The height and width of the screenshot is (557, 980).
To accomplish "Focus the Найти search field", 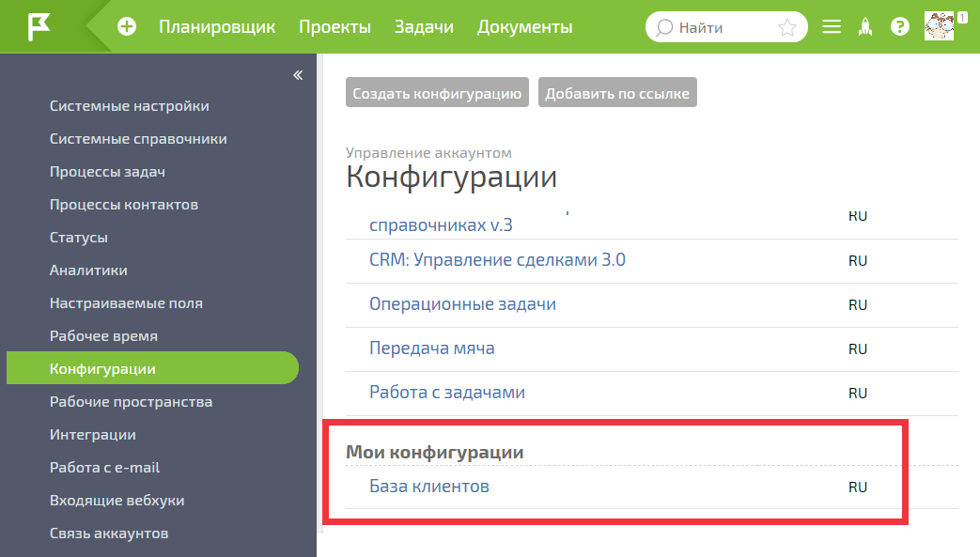I will click(x=726, y=27).
